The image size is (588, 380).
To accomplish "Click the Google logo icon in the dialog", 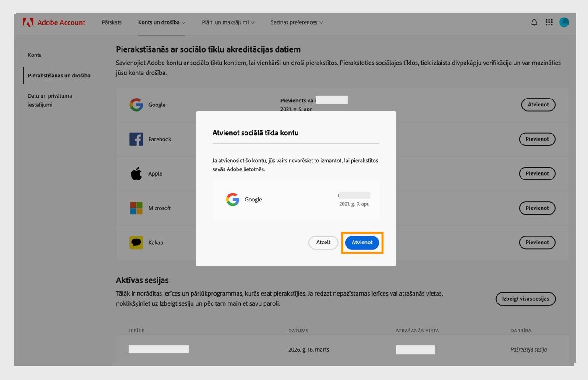I will pos(232,199).
